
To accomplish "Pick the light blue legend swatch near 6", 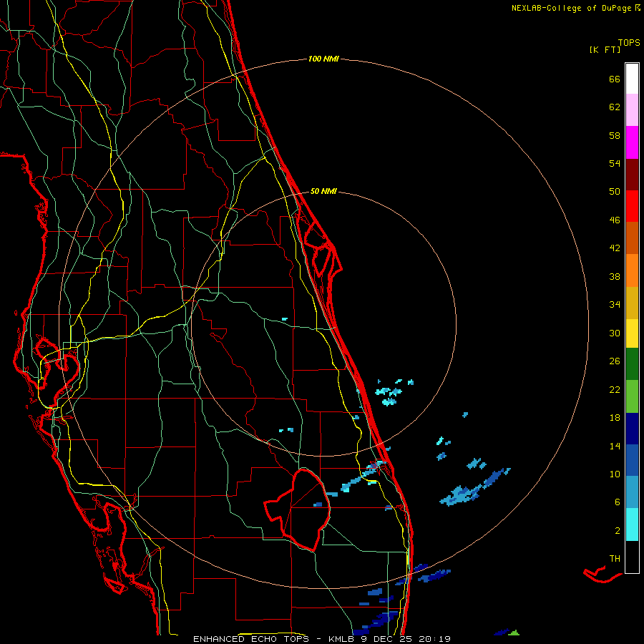I will pos(632,492).
